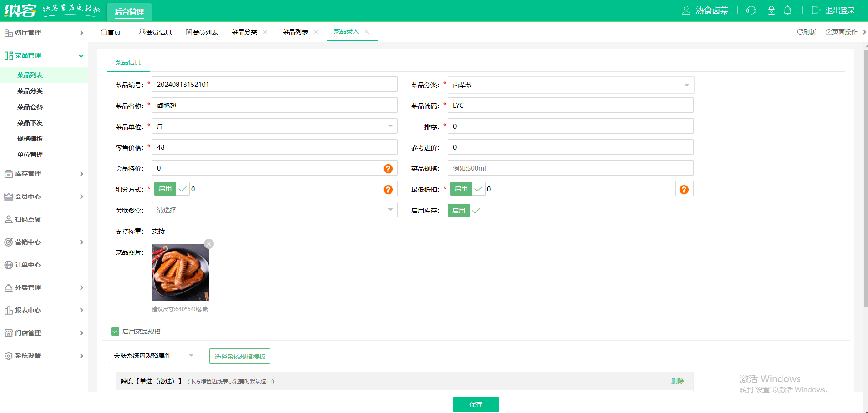Click the 报表中心 chart icon
Screen dimensions: 868x413
click(x=8, y=310)
